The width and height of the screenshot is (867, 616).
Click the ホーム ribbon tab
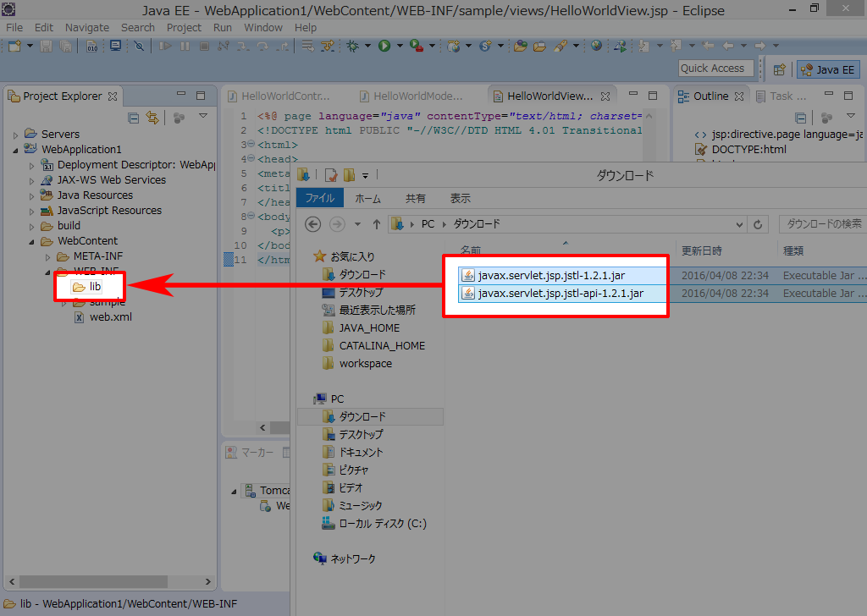pos(367,198)
